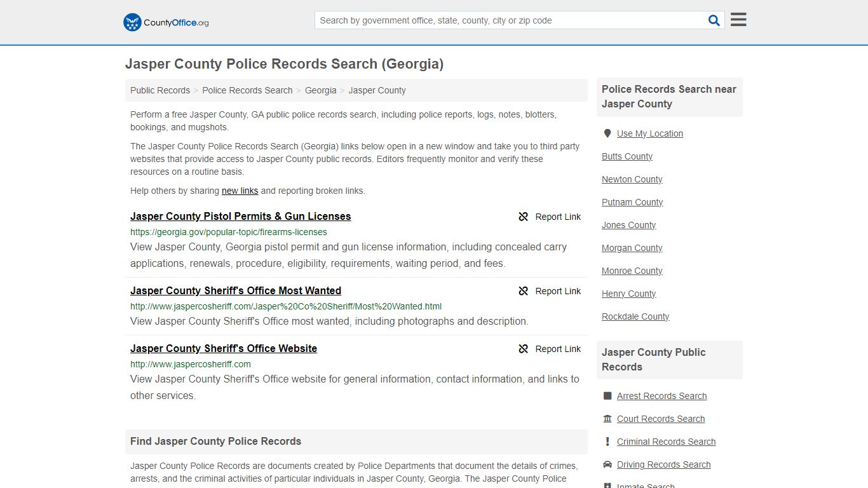The height and width of the screenshot is (488, 868).
Task: Open the hamburger menu
Action: (738, 20)
